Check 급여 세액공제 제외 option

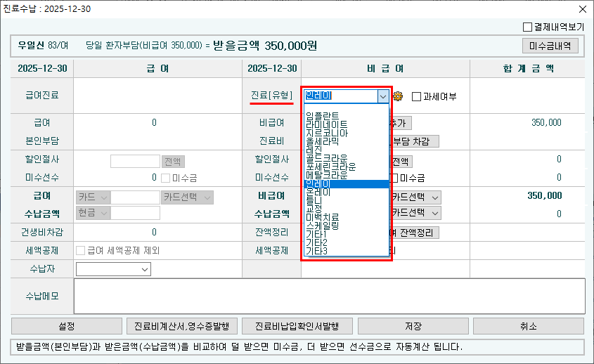(80, 250)
